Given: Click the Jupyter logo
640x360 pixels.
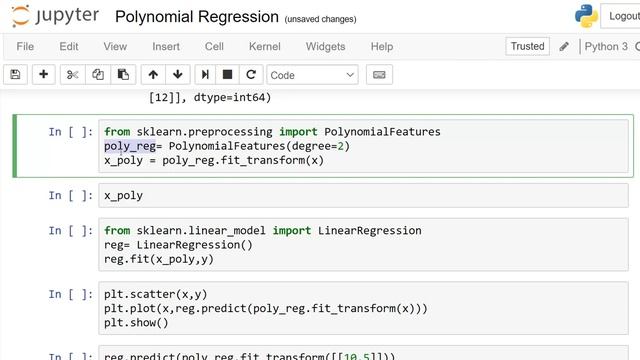Looking at the screenshot, I should (55, 16).
